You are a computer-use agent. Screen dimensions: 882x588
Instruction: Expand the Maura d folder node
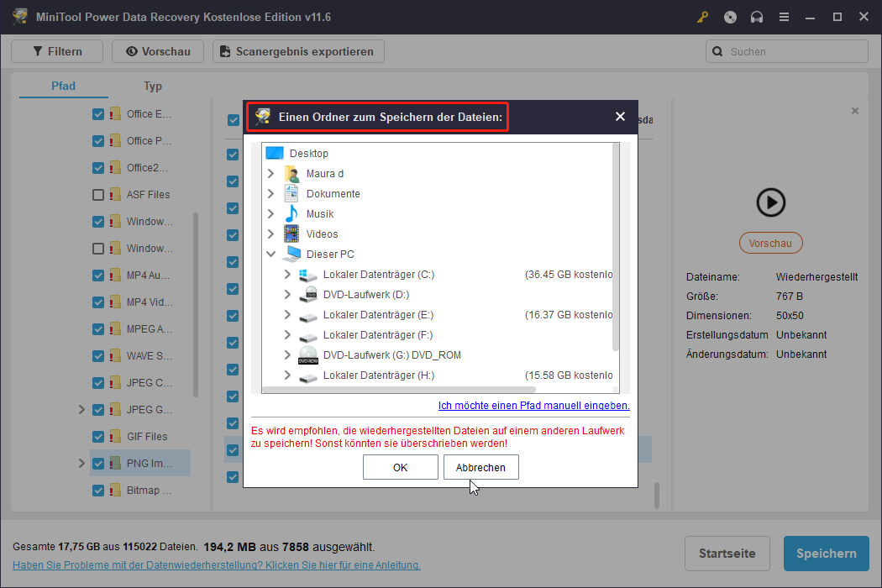271,173
